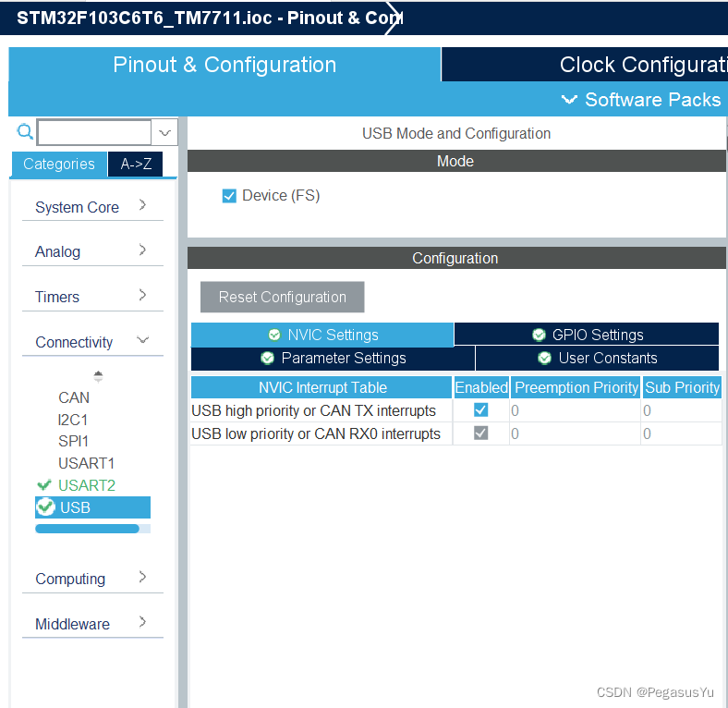Viewport: 728px width, 708px height.
Task: Click the magnifier search icon
Action: click(x=25, y=132)
